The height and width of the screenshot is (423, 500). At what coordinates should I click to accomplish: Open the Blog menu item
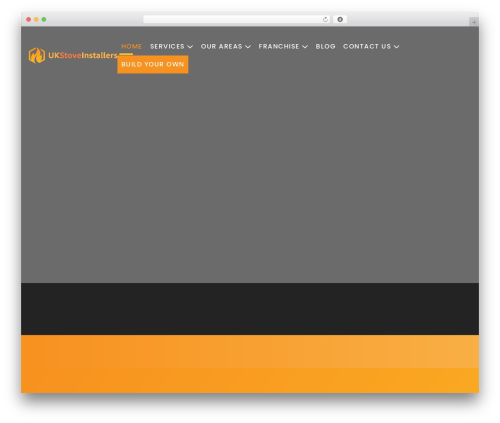tap(325, 47)
